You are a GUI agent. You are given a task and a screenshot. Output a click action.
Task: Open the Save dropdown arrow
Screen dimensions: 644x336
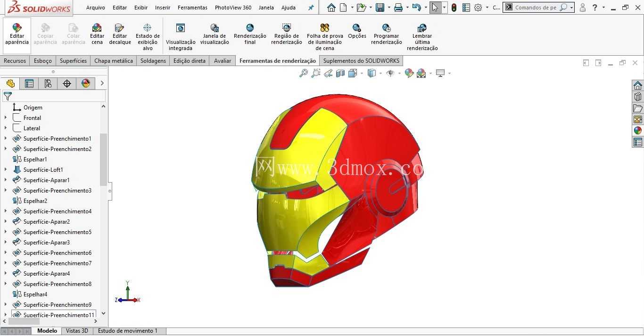388,8
